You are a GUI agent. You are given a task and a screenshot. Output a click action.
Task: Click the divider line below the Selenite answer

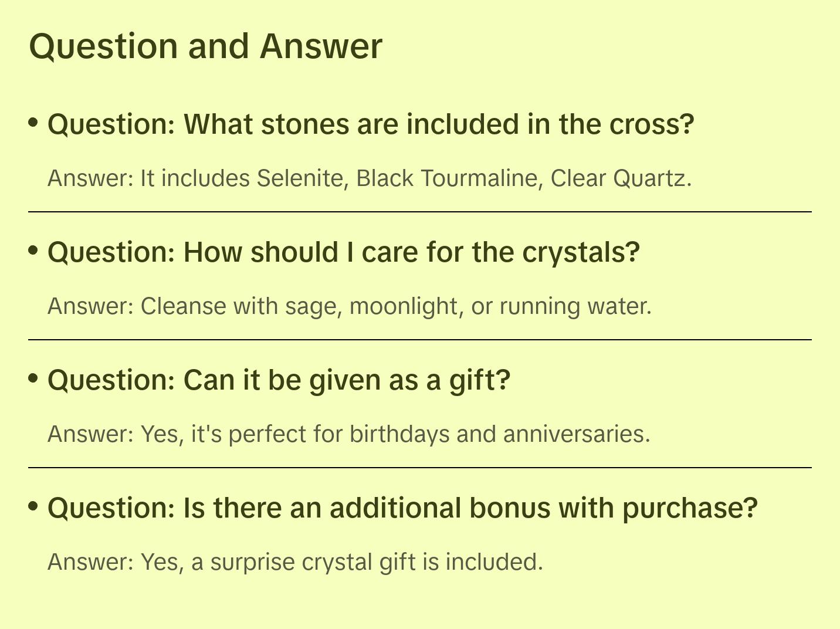pyautogui.click(x=420, y=212)
